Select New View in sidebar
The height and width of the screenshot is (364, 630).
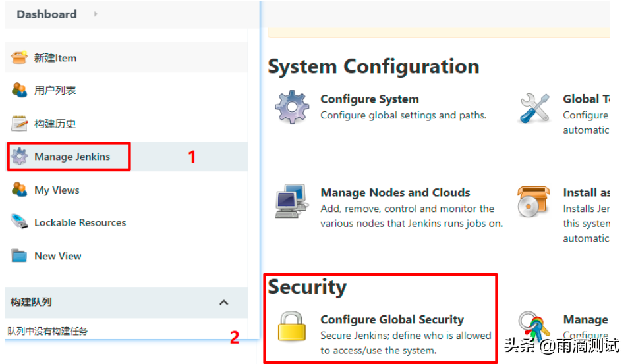[x=58, y=256]
